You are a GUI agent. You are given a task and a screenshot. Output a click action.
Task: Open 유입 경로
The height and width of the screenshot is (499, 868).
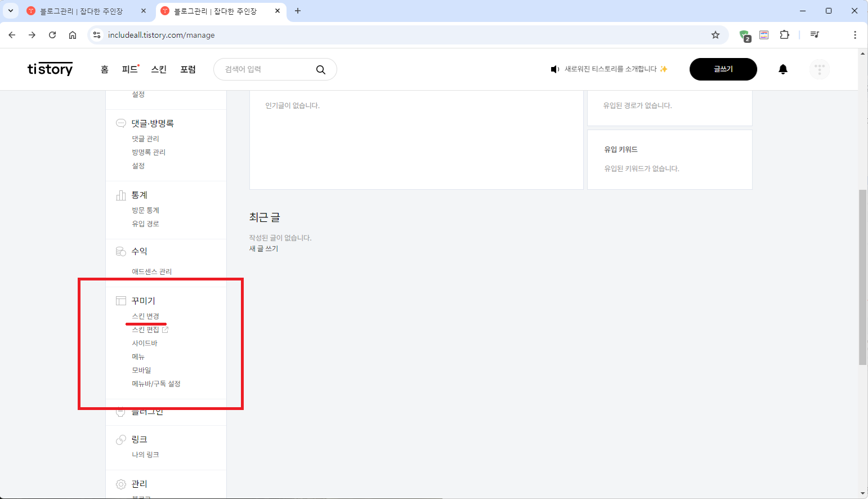coord(146,224)
